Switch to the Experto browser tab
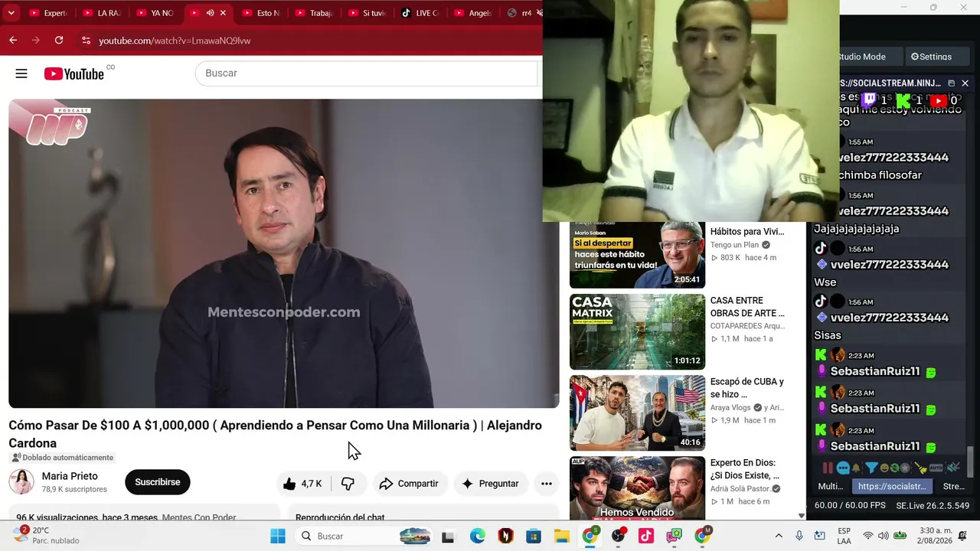Screen dimensions: 980x551 (48, 13)
